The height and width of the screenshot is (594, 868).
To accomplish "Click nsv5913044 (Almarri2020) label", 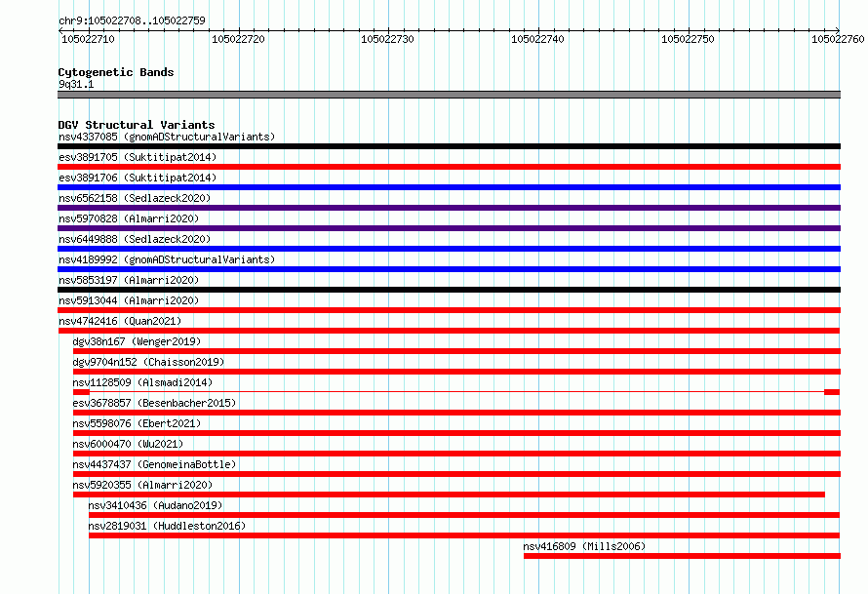I will click(x=129, y=300).
